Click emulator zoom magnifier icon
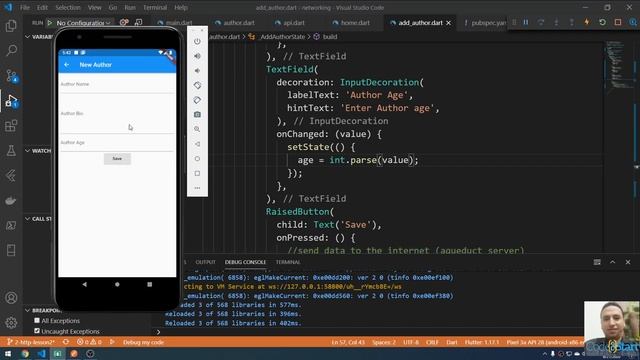 (x=197, y=129)
